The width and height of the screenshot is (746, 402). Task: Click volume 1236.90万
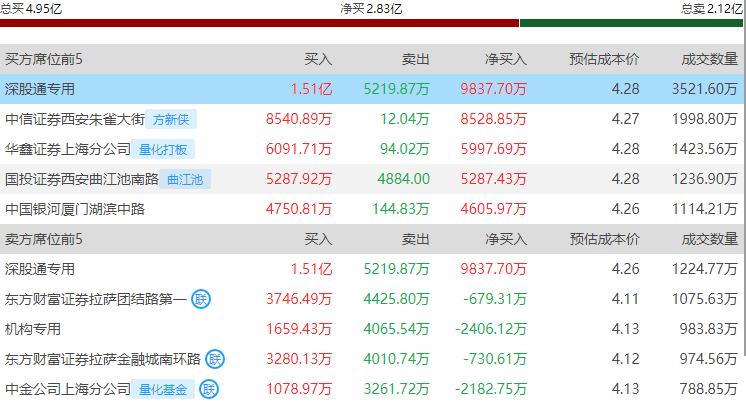[x=705, y=179]
